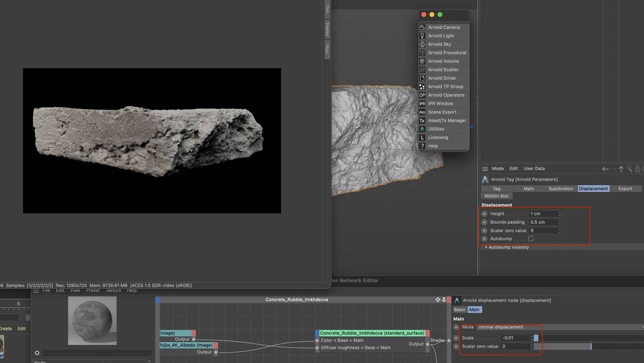
Task: Enable the Autobump checkbox
Action: (531, 239)
